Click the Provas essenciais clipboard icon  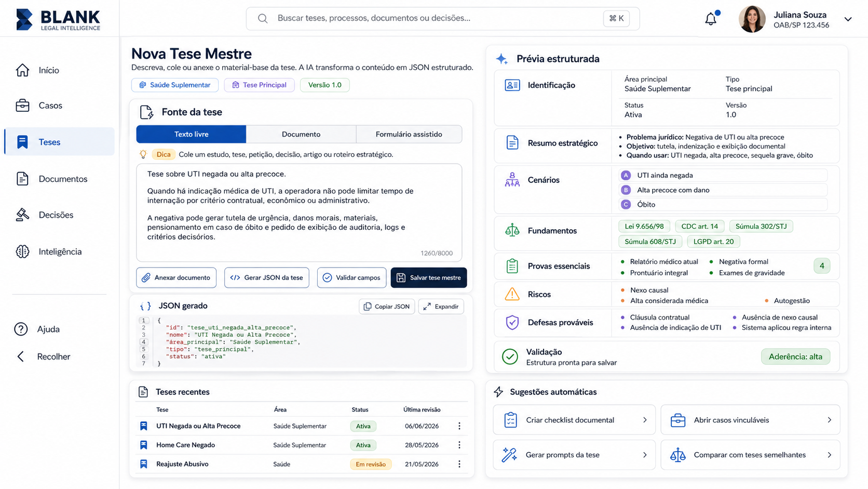(512, 266)
